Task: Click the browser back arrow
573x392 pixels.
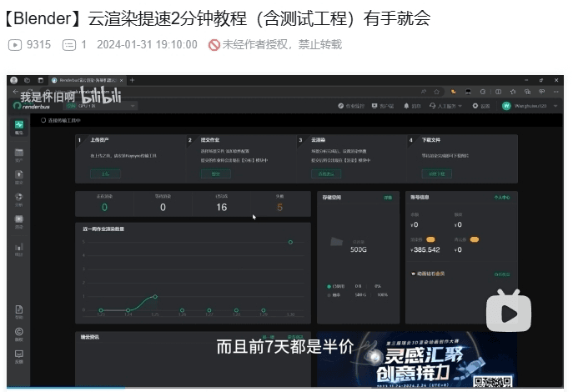Action: point(15,92)
